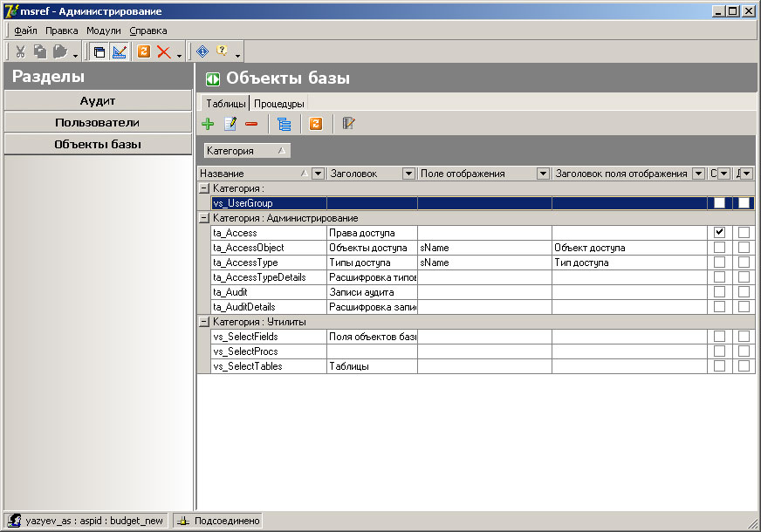
Task: Enable the checkbox on the ta_Access row
Action: tap(718, 232)
